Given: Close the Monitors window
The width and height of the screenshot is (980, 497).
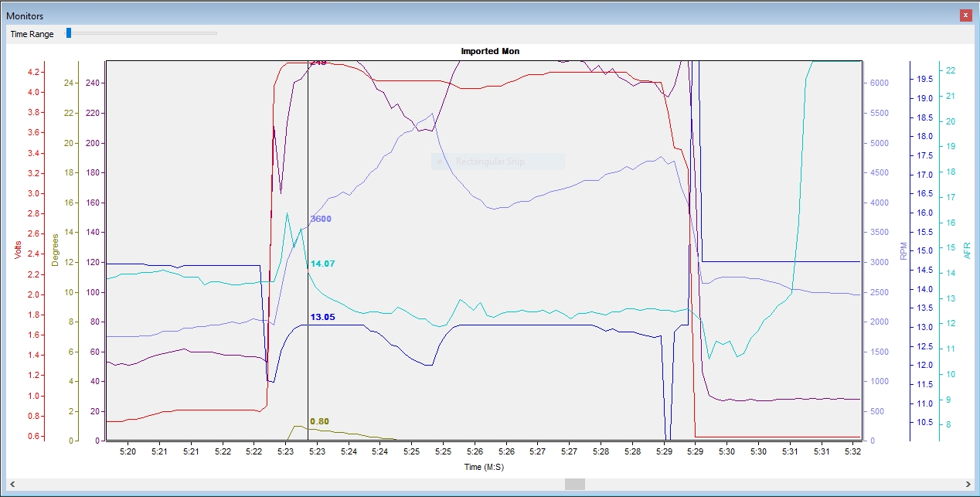Looking at the screenshot, I should (x=965, y=15).
